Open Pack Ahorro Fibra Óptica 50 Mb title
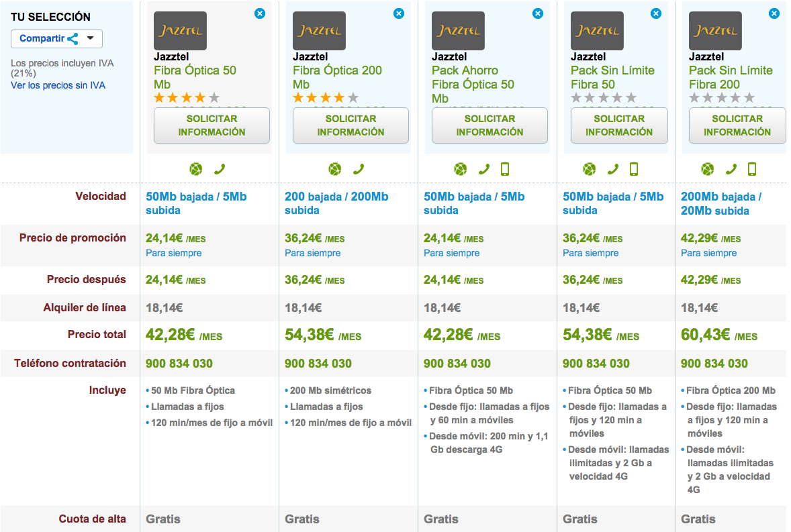This screenshot has width=791, height=532. coord(473,85)
